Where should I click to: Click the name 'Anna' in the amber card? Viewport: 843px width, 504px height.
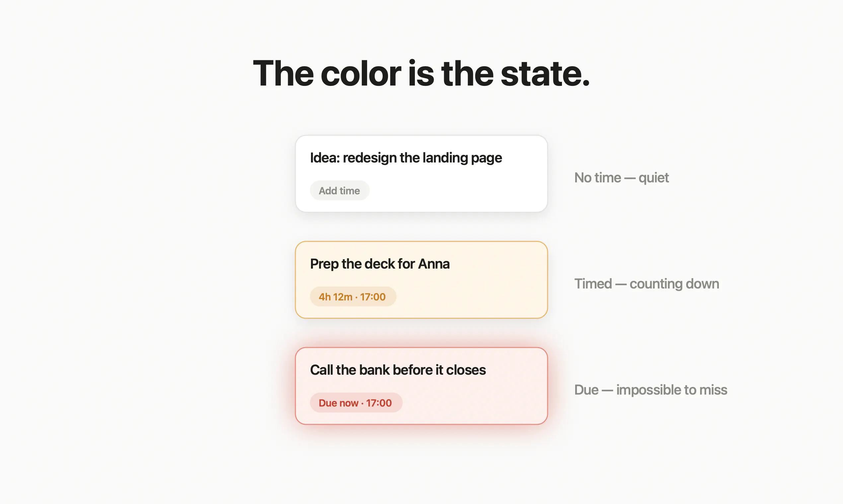434,264
